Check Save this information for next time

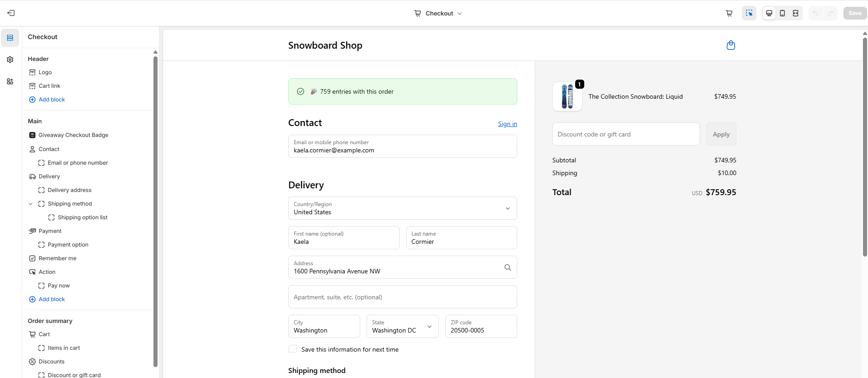click(293, 349)
